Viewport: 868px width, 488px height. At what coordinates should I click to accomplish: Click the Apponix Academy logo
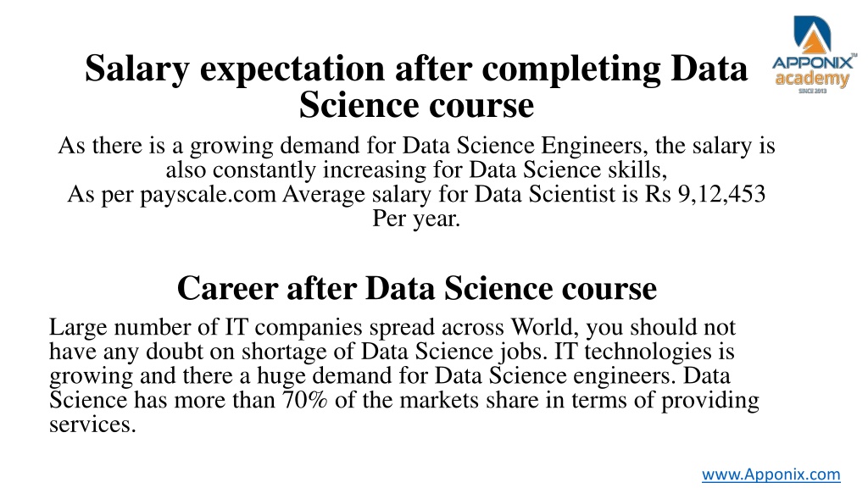813,54
